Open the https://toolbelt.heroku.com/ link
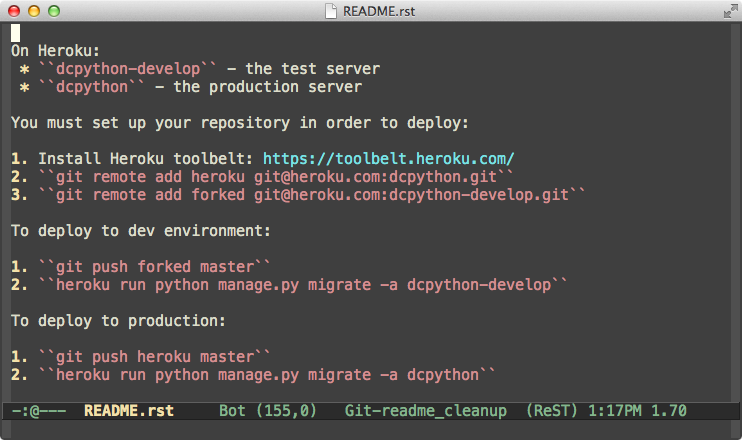 point(389,158)
